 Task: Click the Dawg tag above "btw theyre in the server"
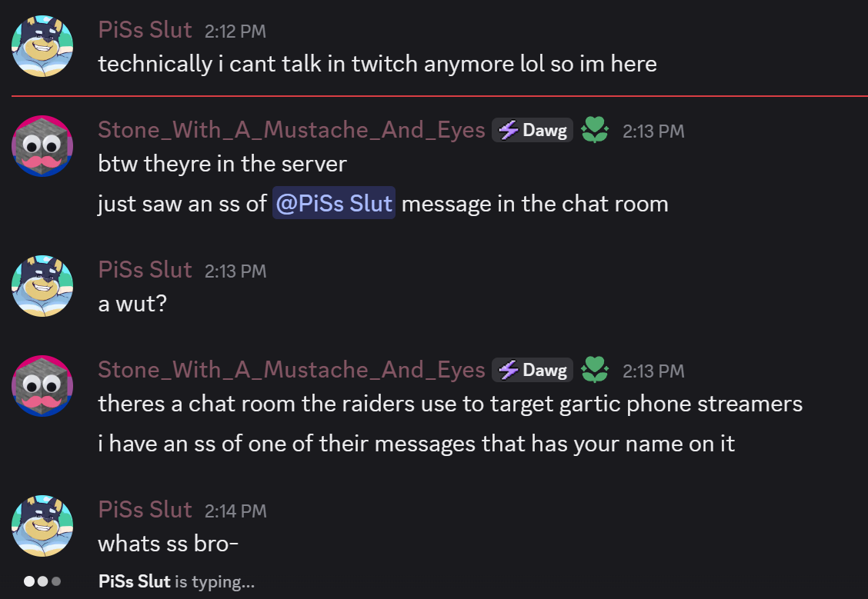[532, 130]
